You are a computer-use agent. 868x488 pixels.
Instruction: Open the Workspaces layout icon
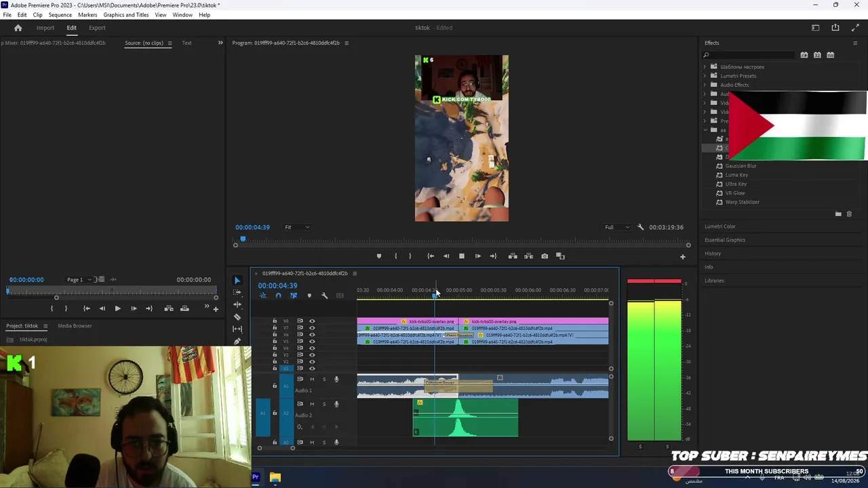click(816, 28)
